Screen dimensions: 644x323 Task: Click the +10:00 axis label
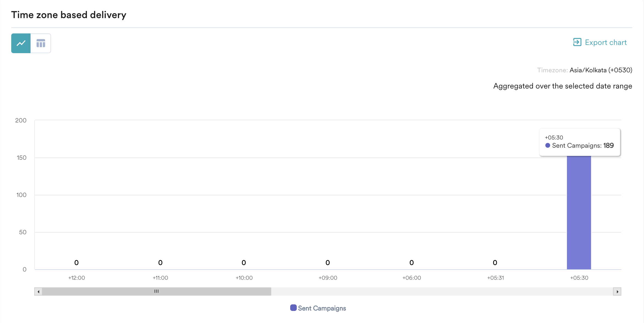[244, 278]
